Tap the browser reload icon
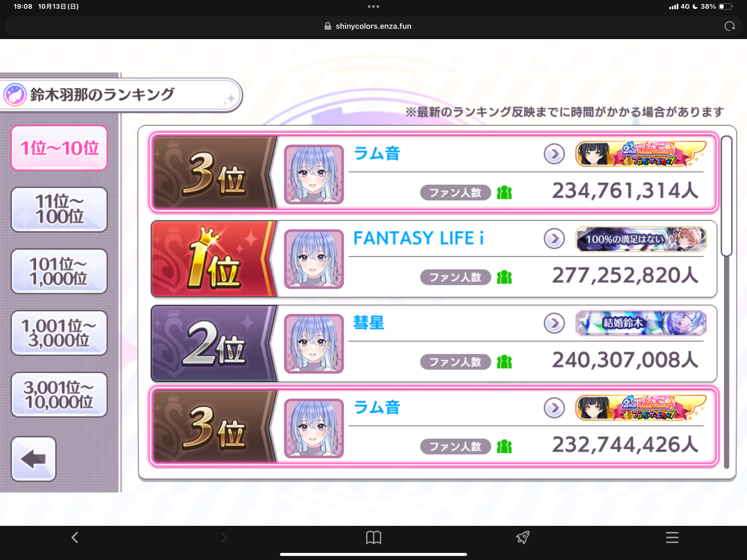This screenshot has width=747, height=560. click(729, 26)
